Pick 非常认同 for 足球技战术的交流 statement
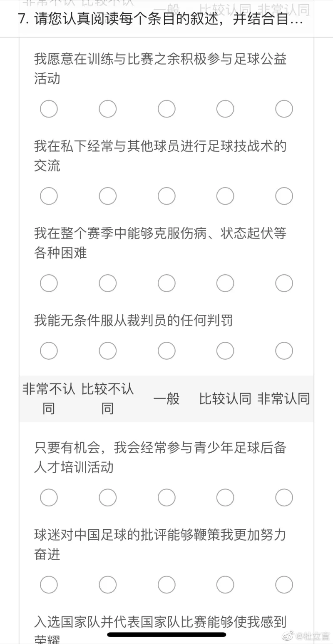The height and width of the screenshot is (644, 333). (284, 196)
